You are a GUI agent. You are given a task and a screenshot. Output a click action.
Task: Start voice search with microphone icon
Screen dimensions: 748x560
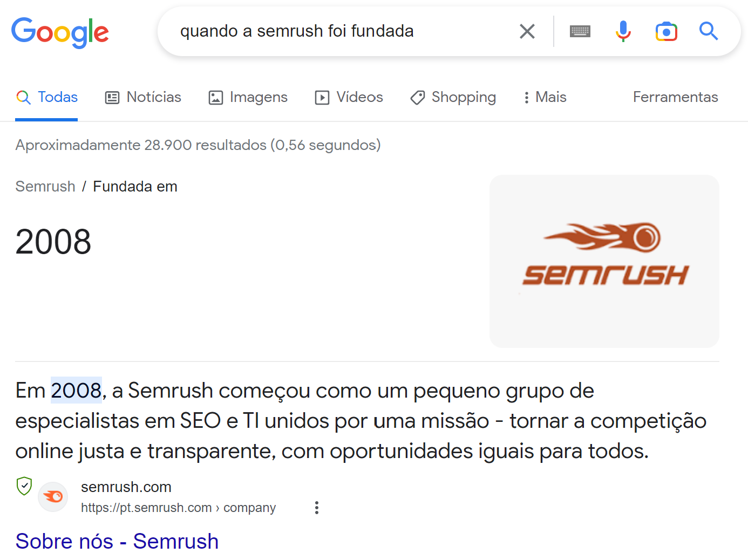point(623,31)
